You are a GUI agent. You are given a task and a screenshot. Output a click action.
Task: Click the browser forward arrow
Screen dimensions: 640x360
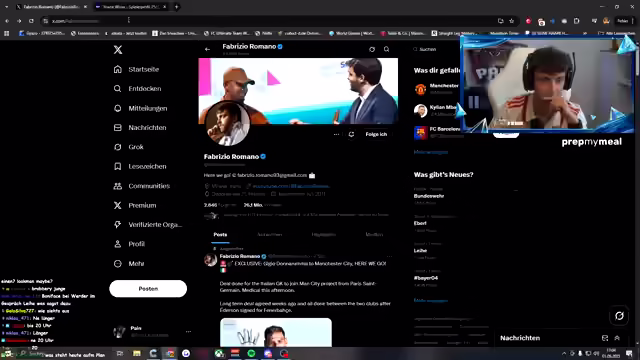(x=19, y=21)
